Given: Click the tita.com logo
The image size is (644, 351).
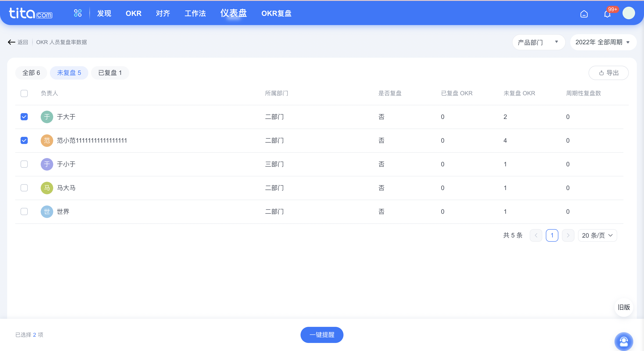Looking at the screenshot, I should coord(31,13).
